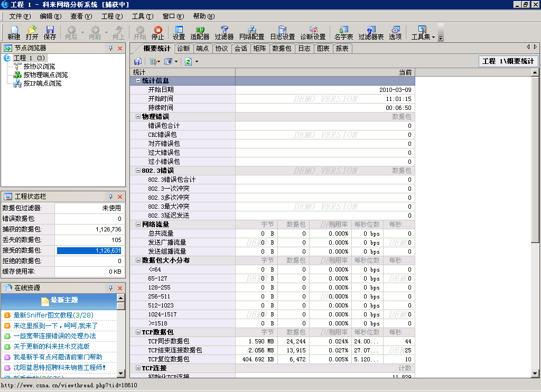The image size is (541, 392).
Task: Open 网络配置 network configuration icon
Action: 251,32
